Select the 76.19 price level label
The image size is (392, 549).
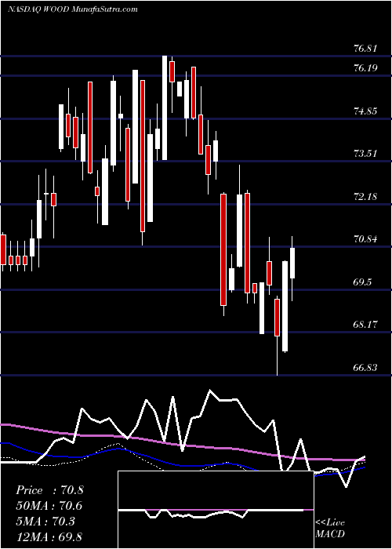coord(365,68)
